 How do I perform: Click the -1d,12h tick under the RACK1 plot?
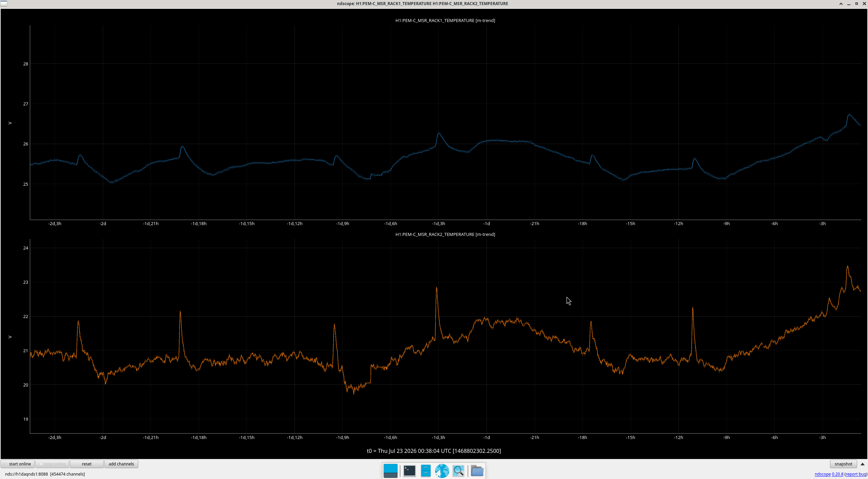point(295,223)
